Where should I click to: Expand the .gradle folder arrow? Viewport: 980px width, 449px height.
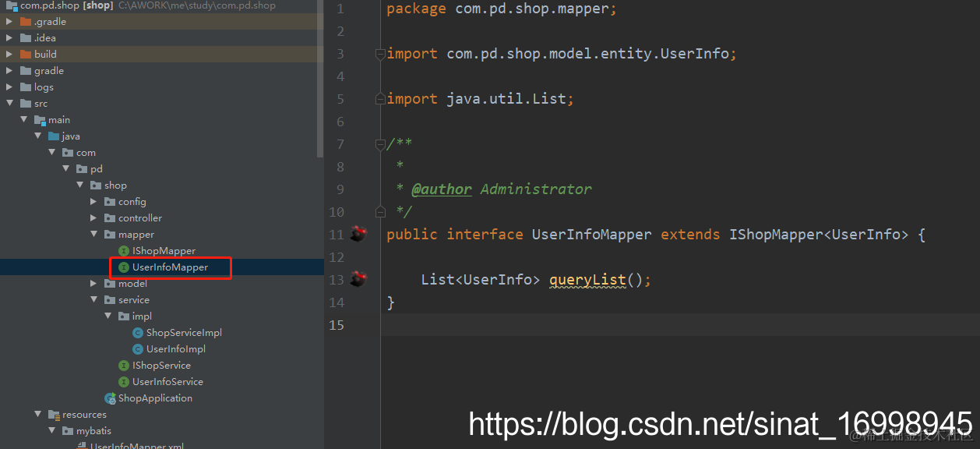point(9,22)
